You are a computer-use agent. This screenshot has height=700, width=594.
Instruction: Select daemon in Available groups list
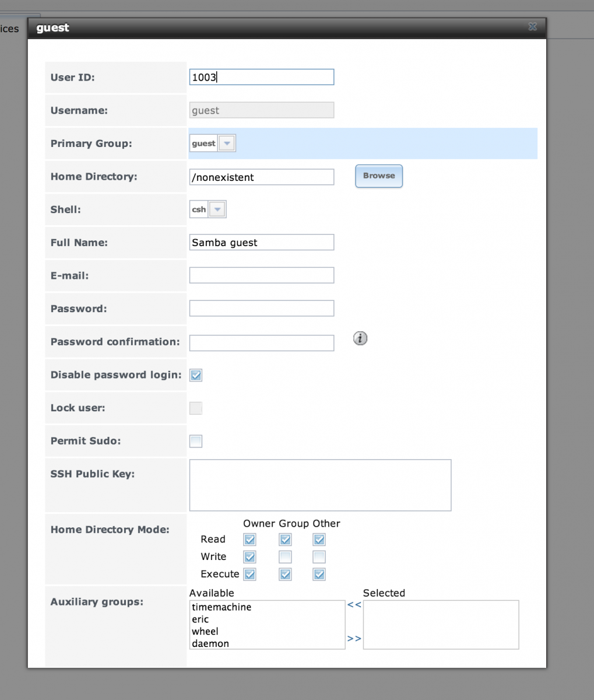(210, 644)
